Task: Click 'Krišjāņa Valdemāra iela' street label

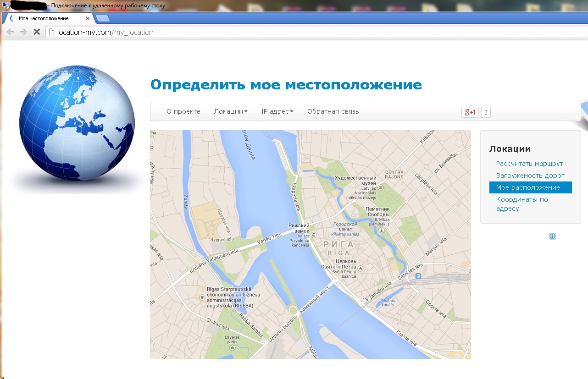Action: tap(214, 261)
